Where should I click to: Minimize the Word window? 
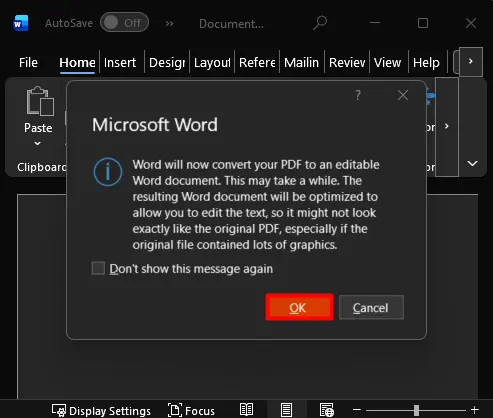pyautogui.click(x=375, y=23)
